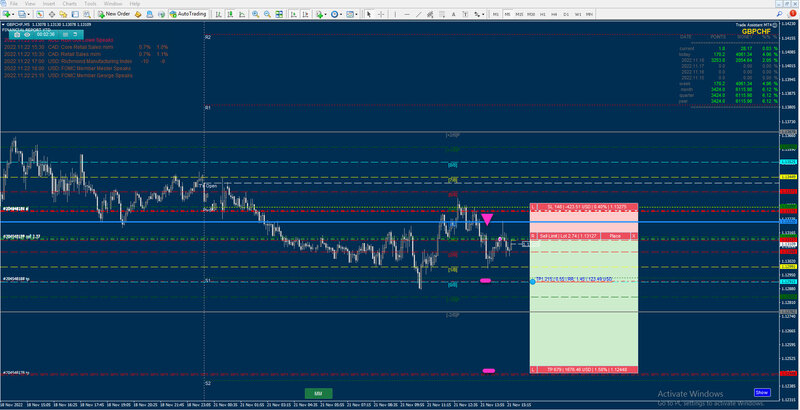Viewport: 800px width, 410px height.
Task: Open the Window menu
Action: point(113,4)
